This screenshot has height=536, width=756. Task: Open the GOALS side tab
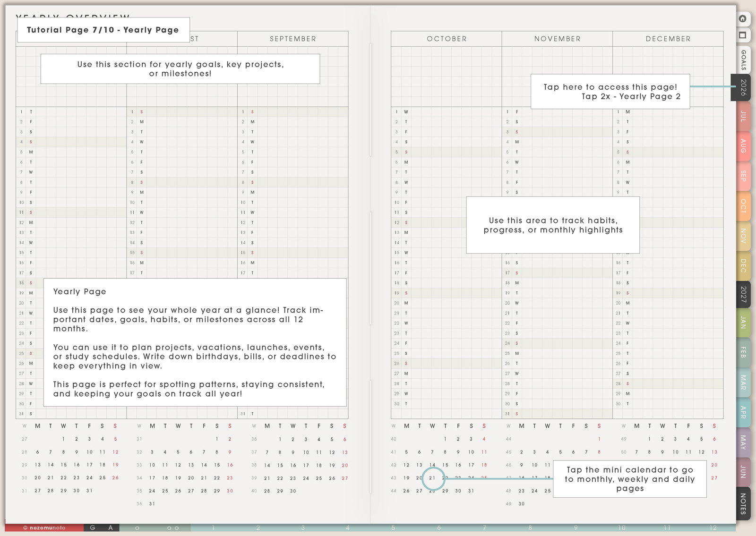743,60
